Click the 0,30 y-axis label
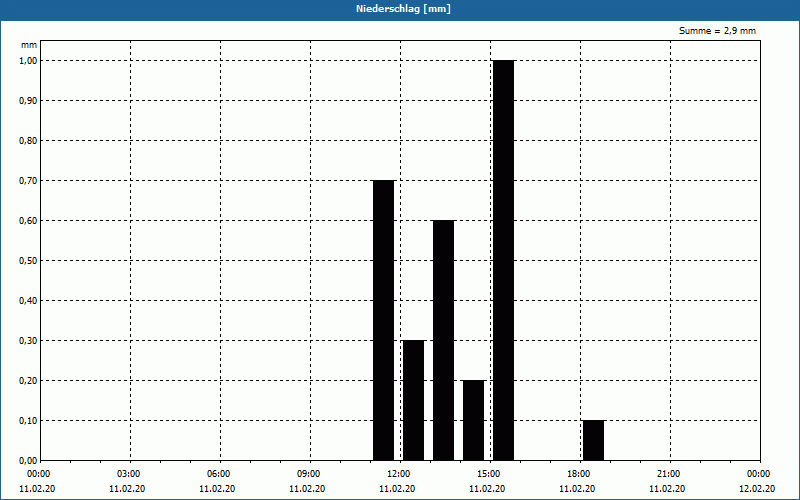The width and height of the screenshot is (800, 500). [28, 341]
